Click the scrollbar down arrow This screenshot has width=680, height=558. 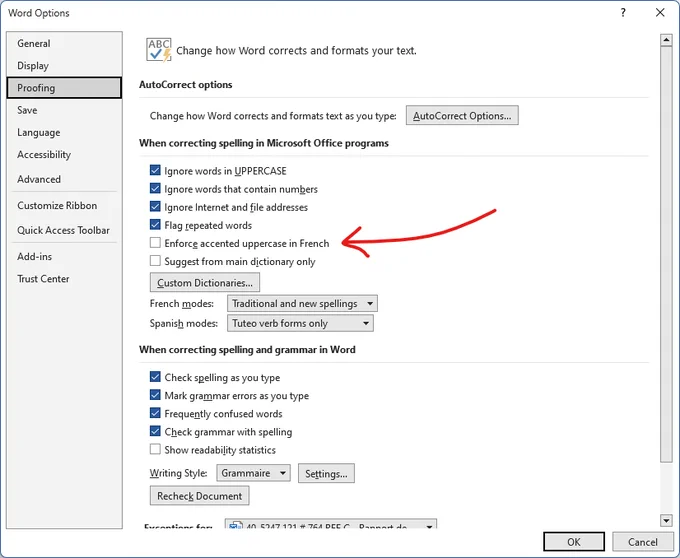pyautogui.click(x=666, y=520)
